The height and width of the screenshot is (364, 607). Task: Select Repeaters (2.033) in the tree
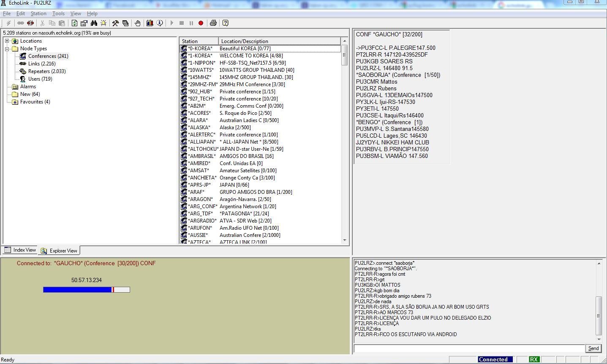pos(46,71)
